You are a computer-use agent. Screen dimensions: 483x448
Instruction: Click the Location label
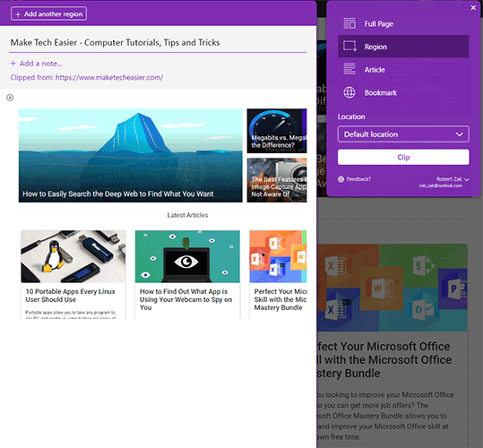(351, 117)
